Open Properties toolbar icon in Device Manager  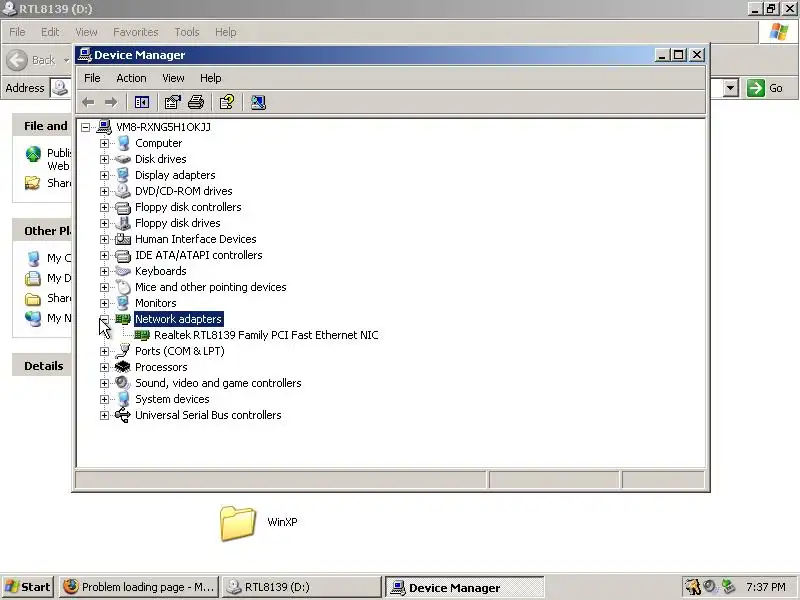pyautogui.click(x=172, y=103)
